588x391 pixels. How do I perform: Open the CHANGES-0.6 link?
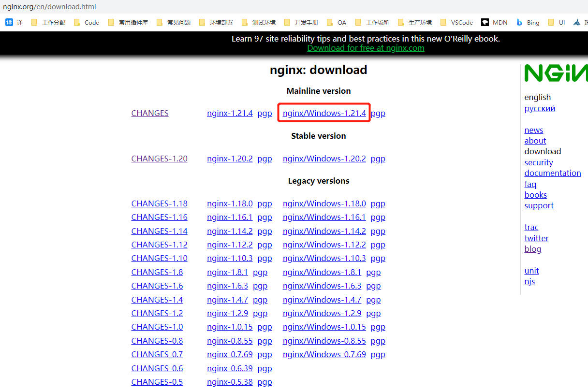click(157, 368)
